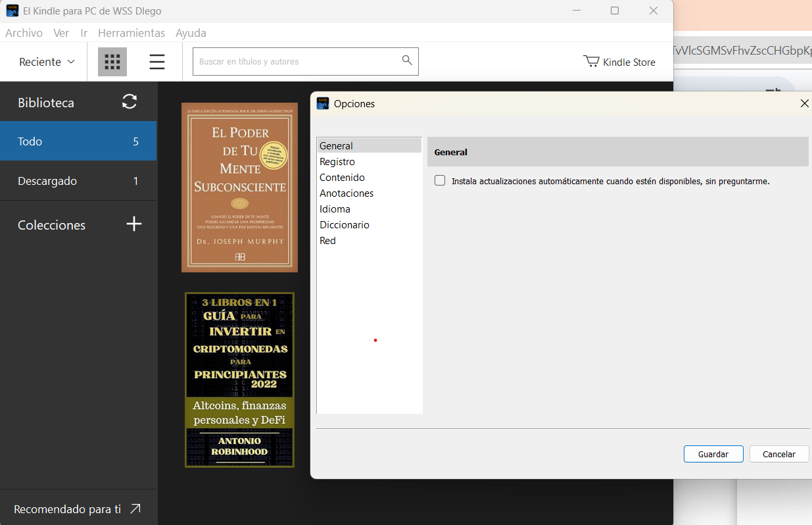The image size is (812, 525).
Task: Select Descargado library filter
Action: pos(78,181)
